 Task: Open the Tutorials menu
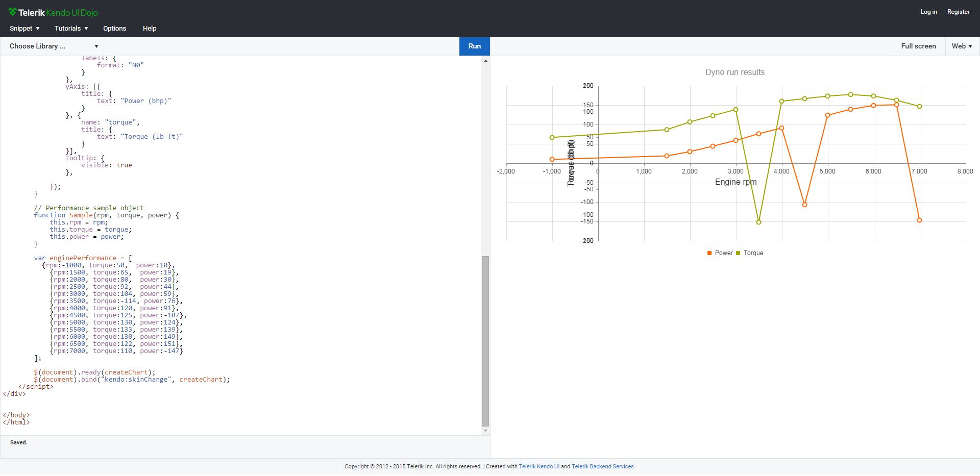[x=71, y=29]
